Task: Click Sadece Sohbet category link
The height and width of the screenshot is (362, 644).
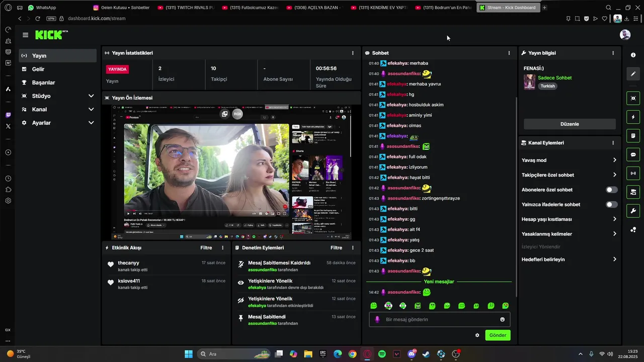Action: [x=554, y=78]
